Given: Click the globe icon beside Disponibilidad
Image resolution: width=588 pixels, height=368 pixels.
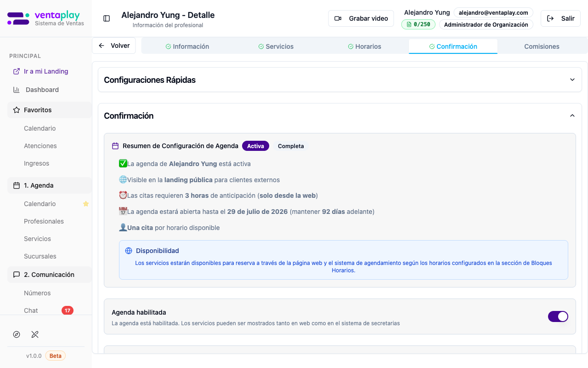Looking at the screenshot, I should pos(129,251).
